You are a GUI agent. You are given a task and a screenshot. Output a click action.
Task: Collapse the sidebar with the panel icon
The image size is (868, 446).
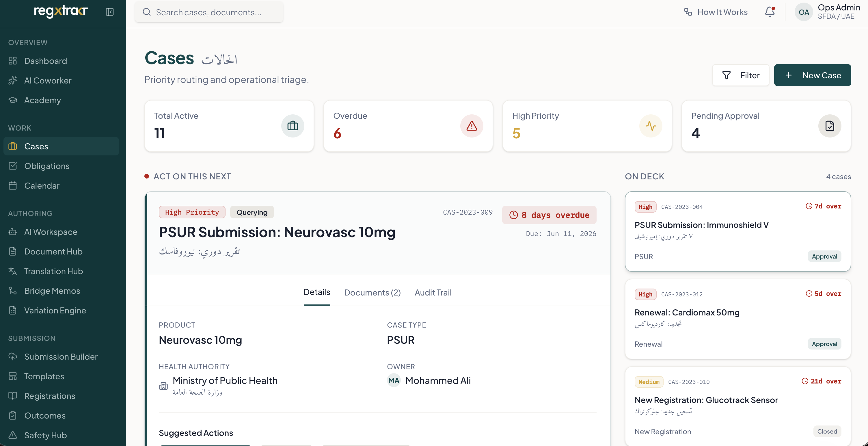pyautogui.click(x=109, y=12)
